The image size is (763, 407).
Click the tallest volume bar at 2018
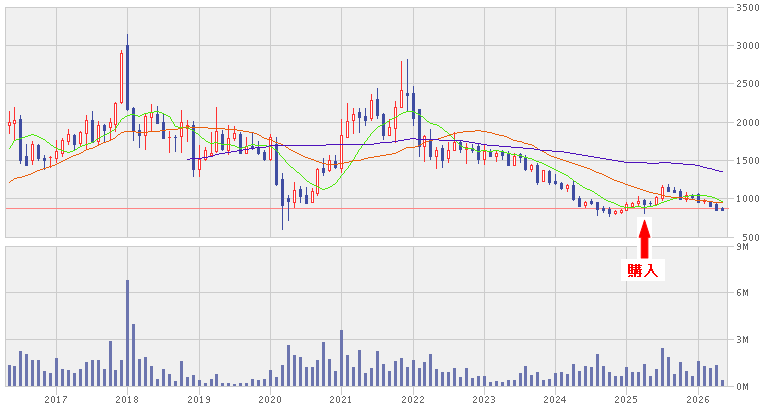(x=127, y=333)
